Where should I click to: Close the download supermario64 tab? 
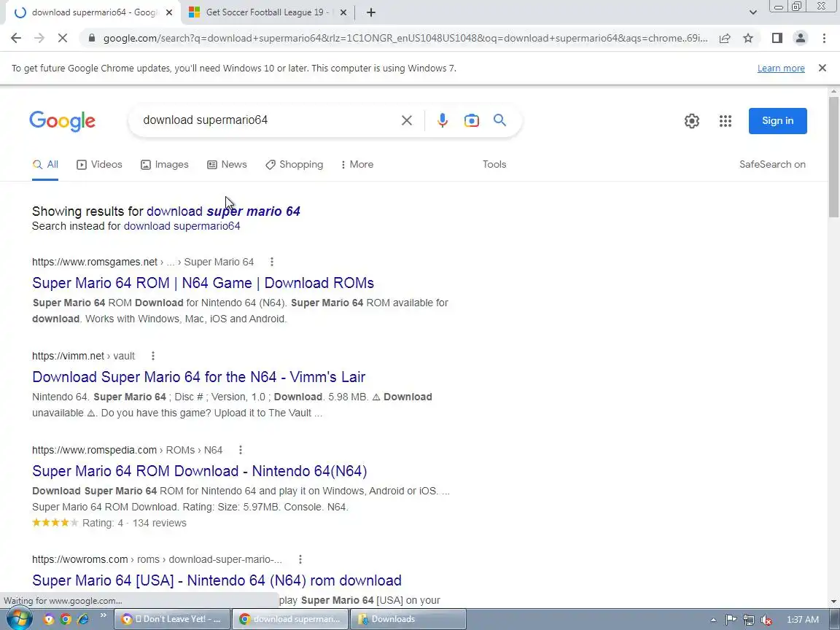(x=169, y=12)
